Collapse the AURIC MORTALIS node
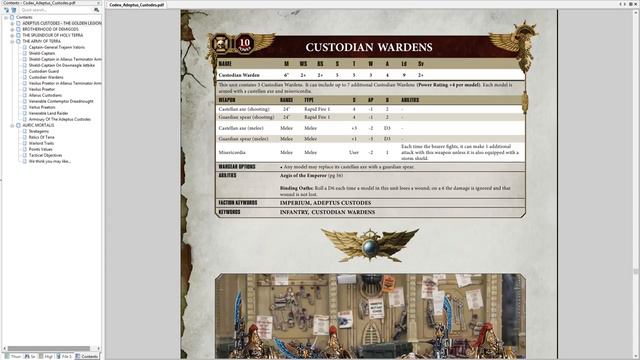The width and height of the screenshot is (640, 360). [x=12, y=125]
